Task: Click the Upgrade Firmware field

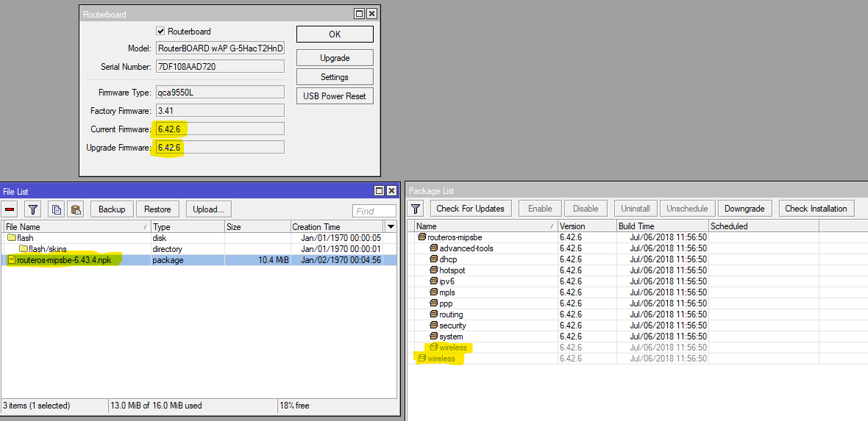Action: click(221, 148)
